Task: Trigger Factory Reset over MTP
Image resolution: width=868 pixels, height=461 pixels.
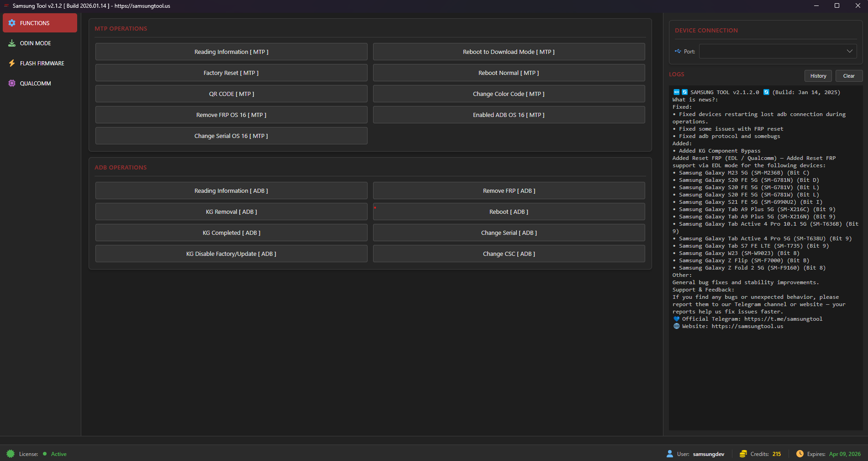Action: [x=231, y=73]
